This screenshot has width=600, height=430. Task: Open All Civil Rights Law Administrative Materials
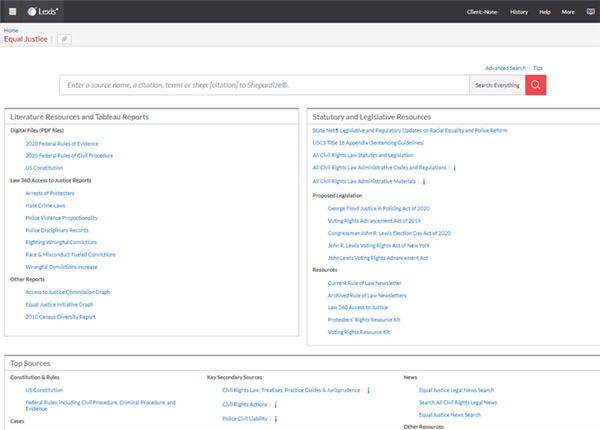click(364, 181)
